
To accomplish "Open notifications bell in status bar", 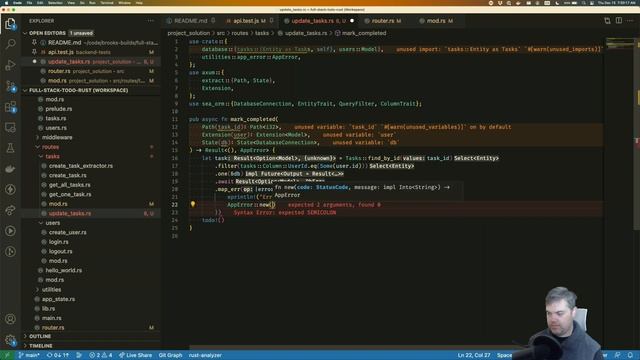I will (x=631, y=355).
